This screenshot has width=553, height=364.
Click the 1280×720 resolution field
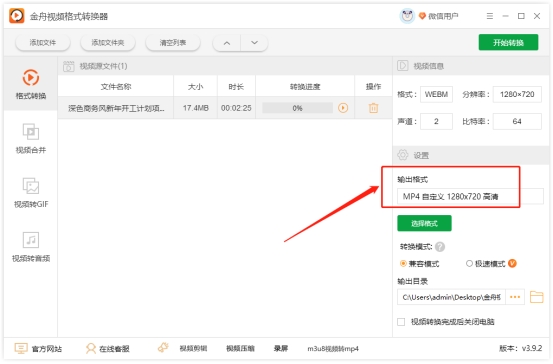point(517,95)
